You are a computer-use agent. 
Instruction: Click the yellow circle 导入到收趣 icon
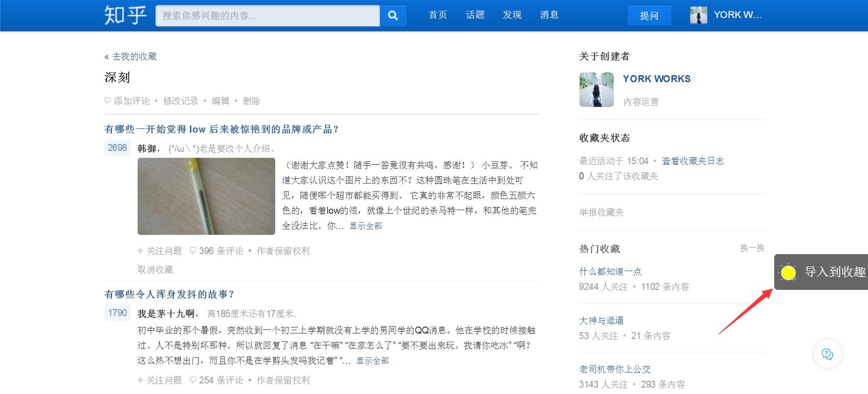click(788, 272)
